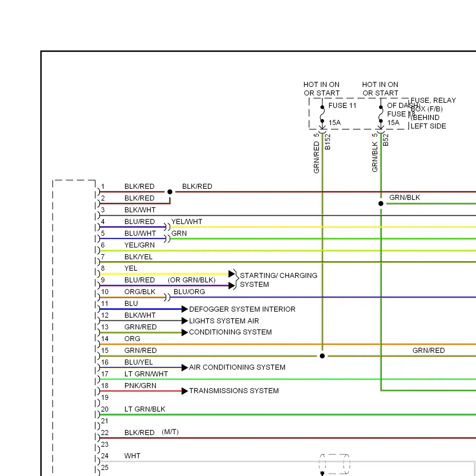
Task: Click the vertical GRN/BLK wire label by B52
Action: [x=375, y=157]
